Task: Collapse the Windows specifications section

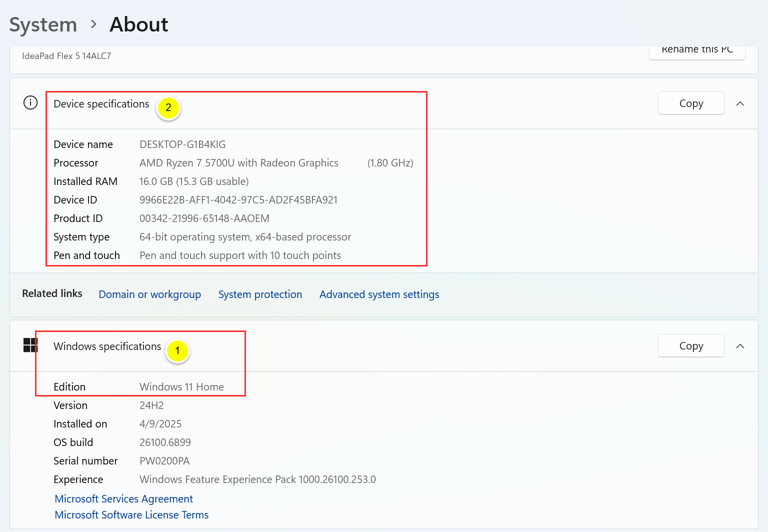Action: point(740,346)
